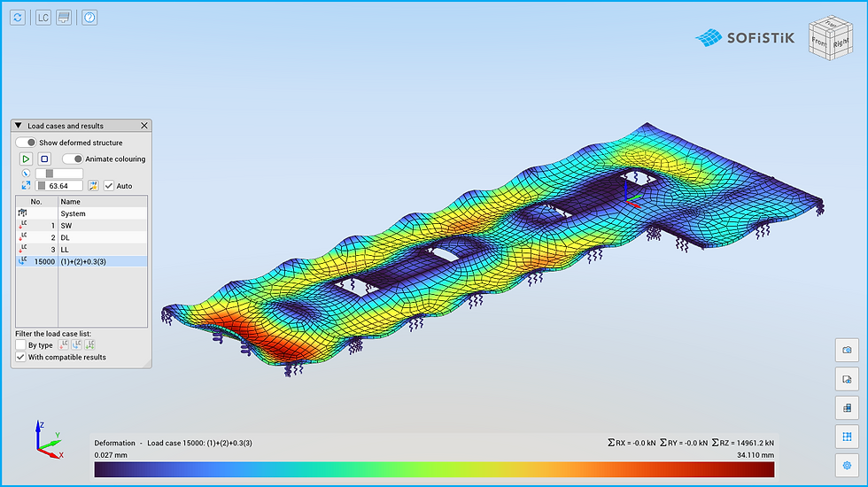The height and width of the screenshot is (487, 868).
Task: Open the LC load case toolbar button
Action: tap(43, 18)
